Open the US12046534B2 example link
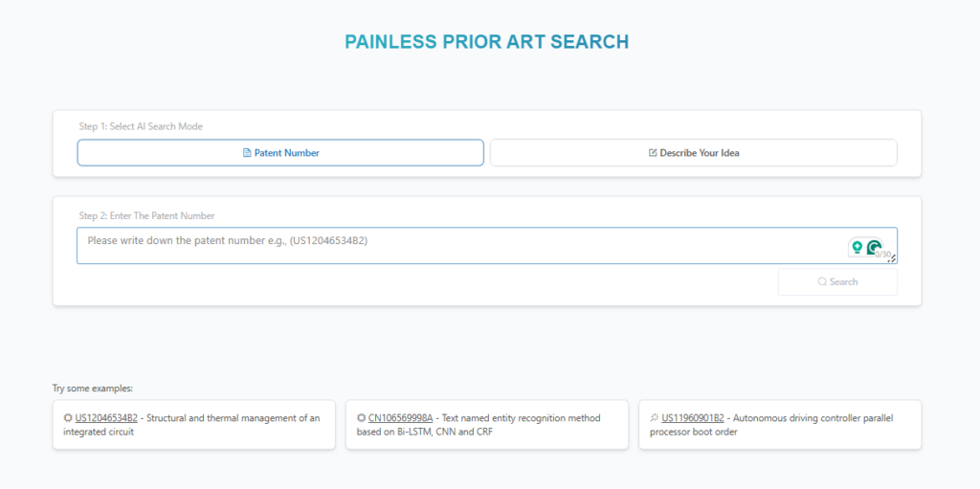 pos(106,418)
